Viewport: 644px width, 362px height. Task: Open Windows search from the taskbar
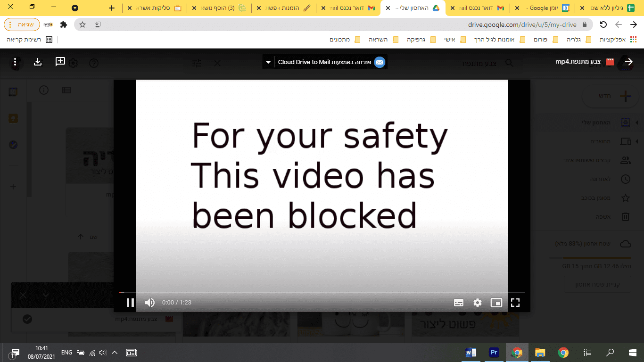coord(610,352)
